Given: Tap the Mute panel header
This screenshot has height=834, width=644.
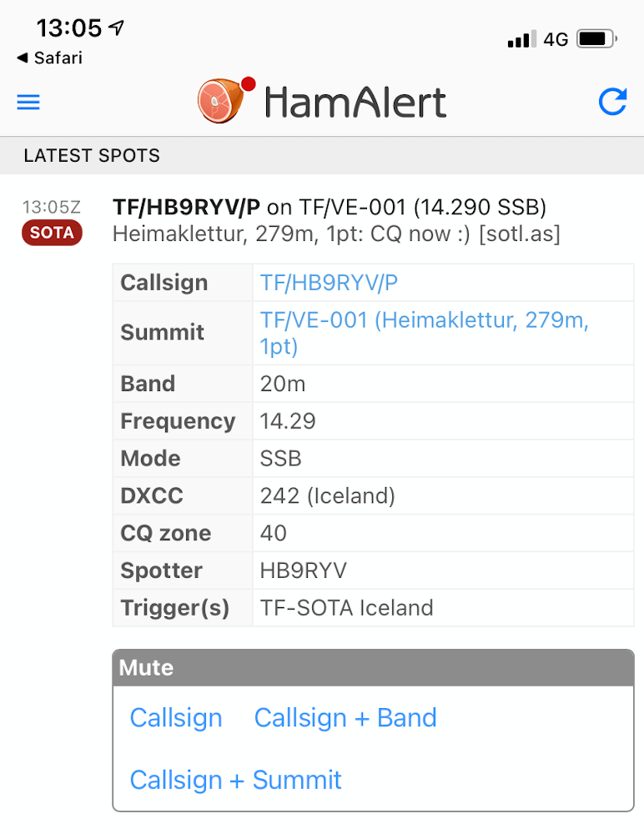Looking at the screenshot, I should click(x=373, y=667).
